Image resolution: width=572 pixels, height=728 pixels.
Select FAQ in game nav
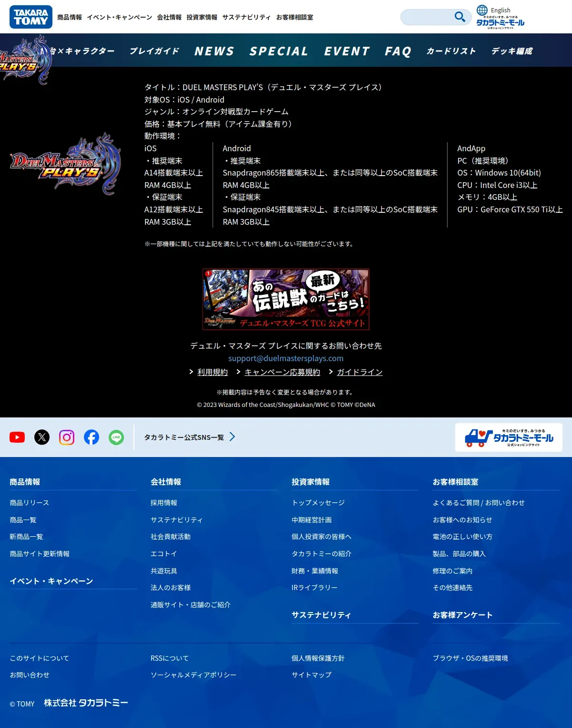(x=398, y=51)
